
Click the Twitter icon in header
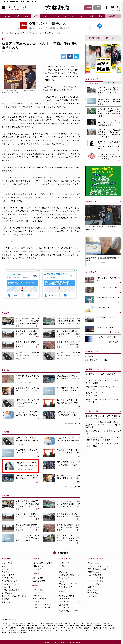coord(112,8)
